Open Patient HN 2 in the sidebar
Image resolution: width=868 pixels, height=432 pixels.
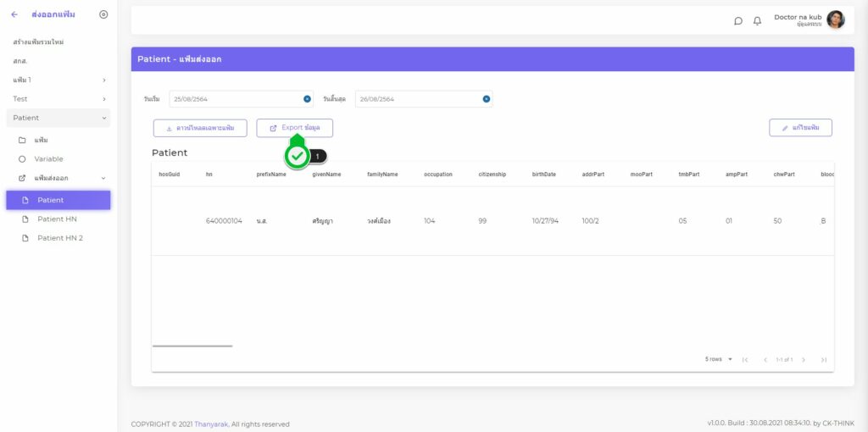(x=59, y=238)
